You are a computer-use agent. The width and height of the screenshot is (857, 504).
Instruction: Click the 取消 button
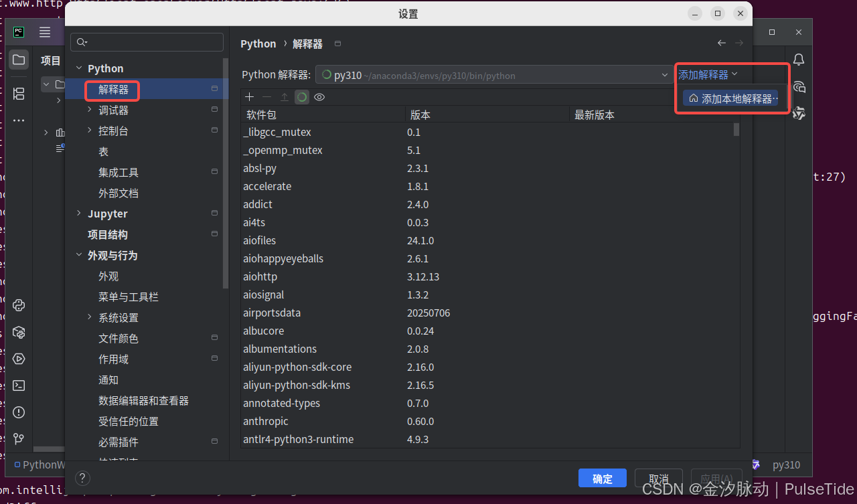(659, 479)
